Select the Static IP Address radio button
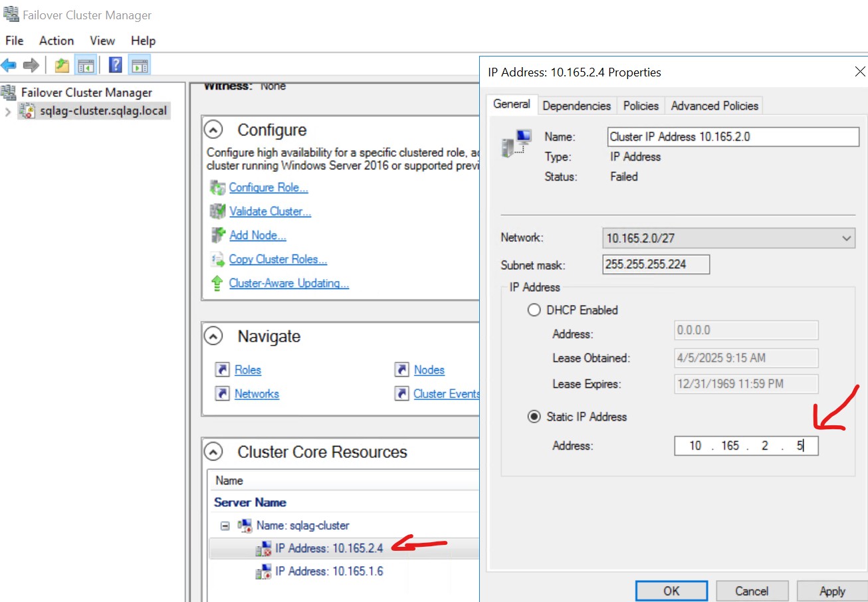 pyautogui.click(x=534, y=417)
